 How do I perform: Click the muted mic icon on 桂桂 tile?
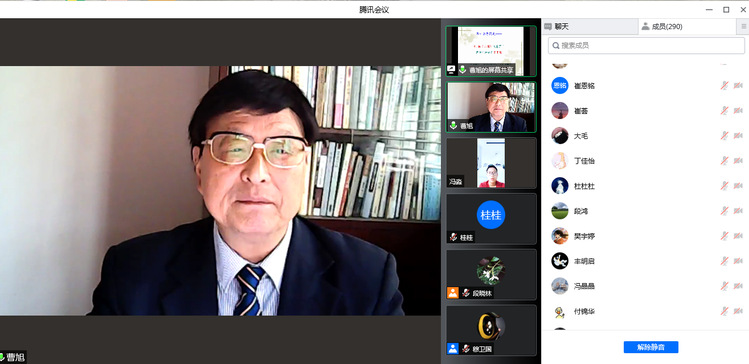(453, 237)
